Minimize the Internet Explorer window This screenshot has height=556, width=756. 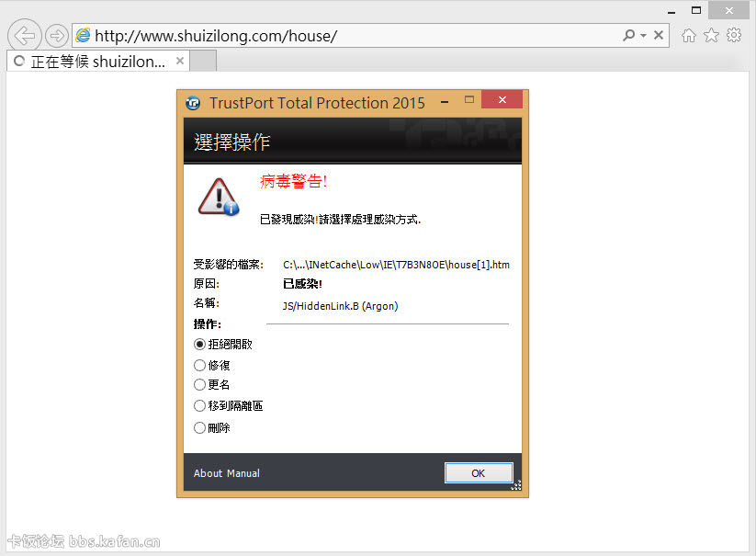[x=671, y=11]
